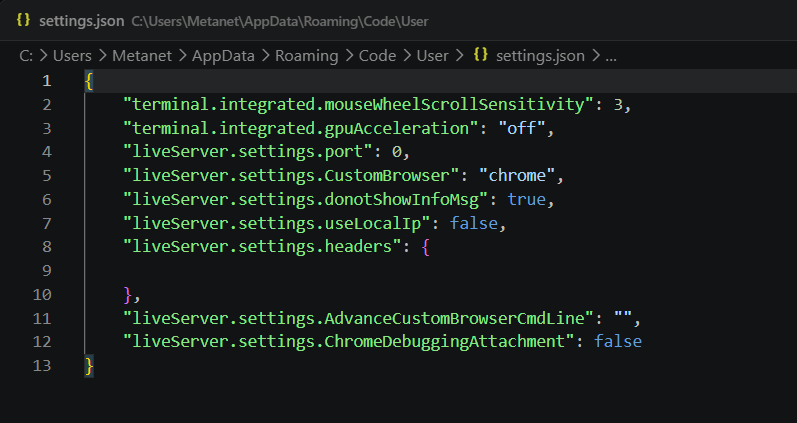The width and height of the screenshot is (797, 423).
Task: Click the value 3 on line 2
Action: [x=618, y=105]
